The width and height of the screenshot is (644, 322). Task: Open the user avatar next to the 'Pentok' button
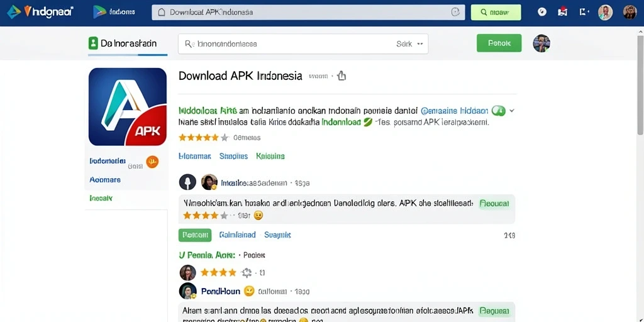coord(541,43)
